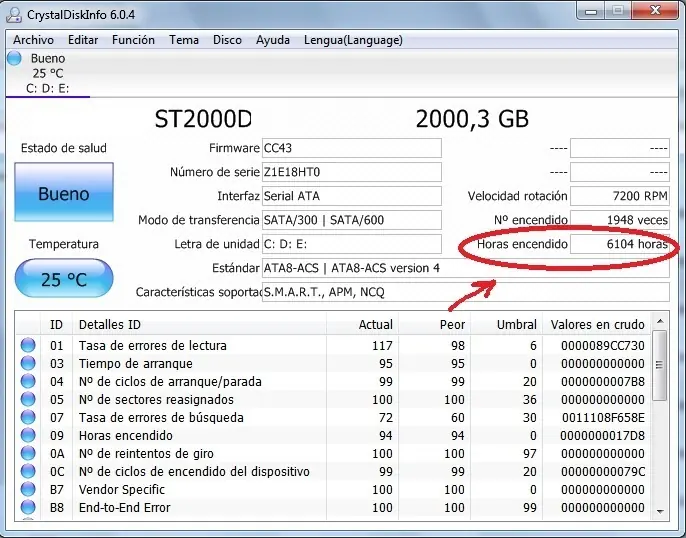This screenshot has height=538, width=686.
Task: Click the 2000,3 GB capacity text
Action: (x=472, y=119)
